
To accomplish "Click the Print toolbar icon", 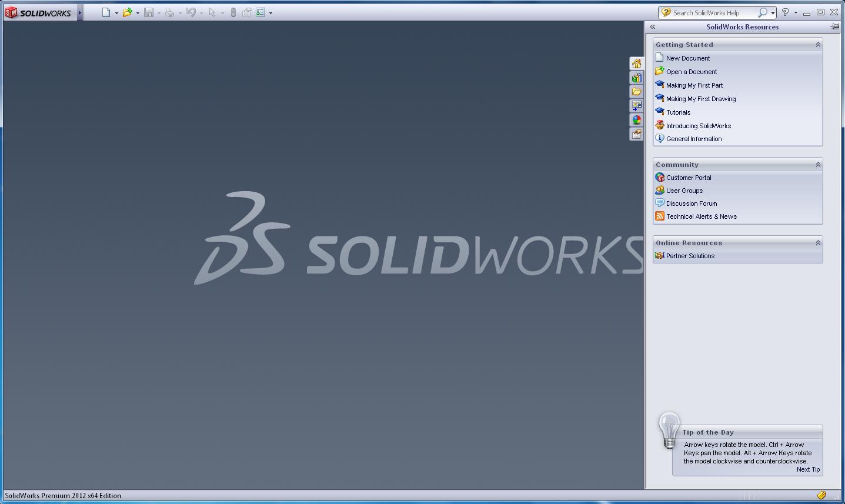I will click(x=169, y=12).
